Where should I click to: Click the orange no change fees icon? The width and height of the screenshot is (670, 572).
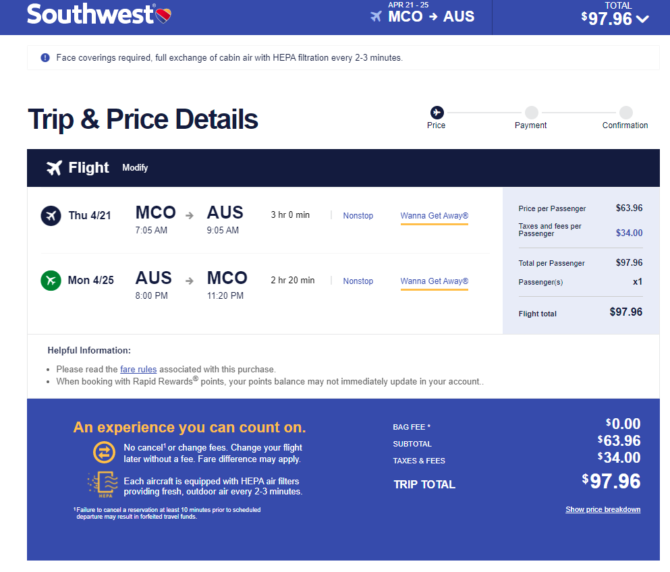104,452
